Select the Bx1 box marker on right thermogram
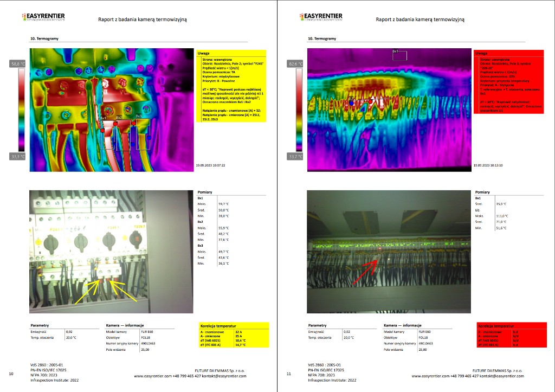Screen dimensions: 555x392 tap(399, 55)
